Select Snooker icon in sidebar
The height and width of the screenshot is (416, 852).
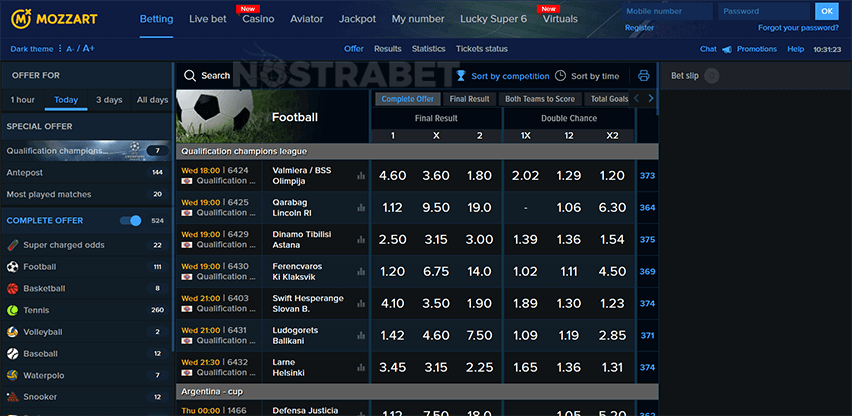(12, 397)
